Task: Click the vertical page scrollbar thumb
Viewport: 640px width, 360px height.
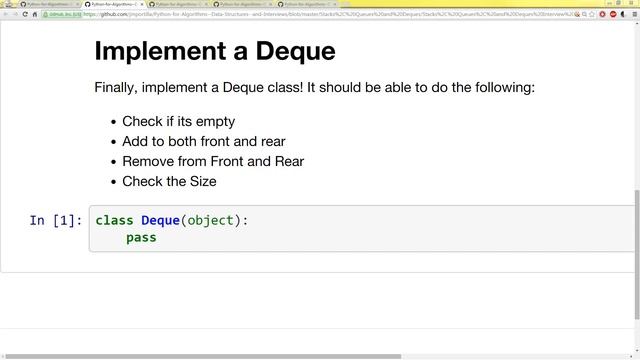Action: click(637, 254)
